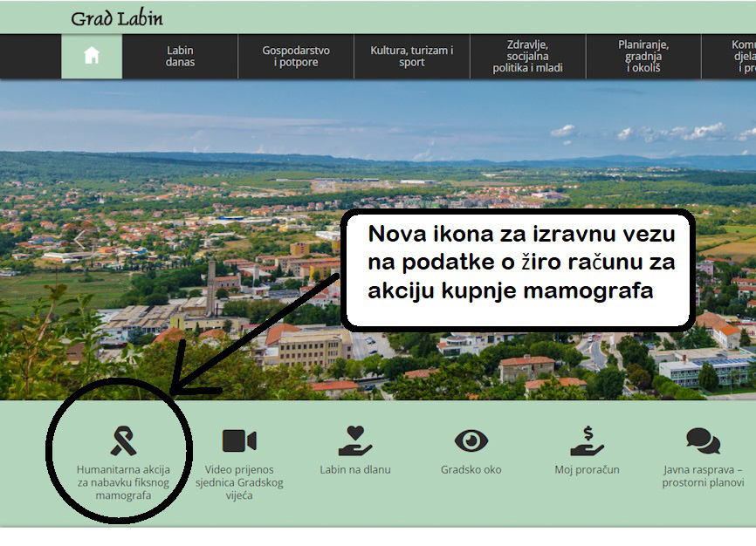Open the Moj proračun text link
Viewport: 756px width, 546px height.
pyautogui.click(x=587, y=470)
